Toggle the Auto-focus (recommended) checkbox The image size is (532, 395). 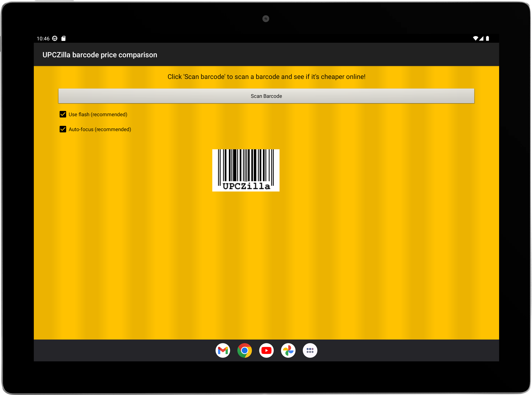[x=63, y=129]
